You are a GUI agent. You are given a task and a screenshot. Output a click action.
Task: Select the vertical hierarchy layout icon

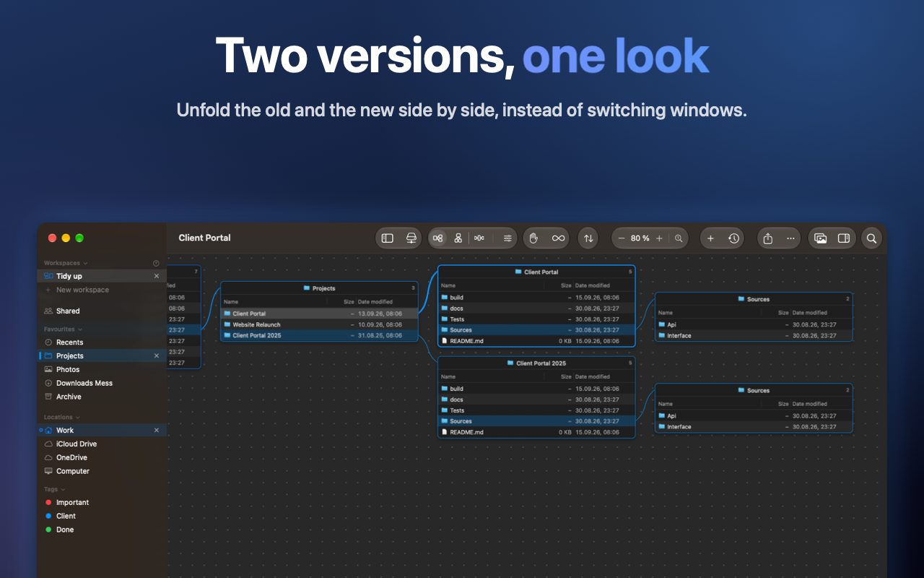click(x=458, y=238)
